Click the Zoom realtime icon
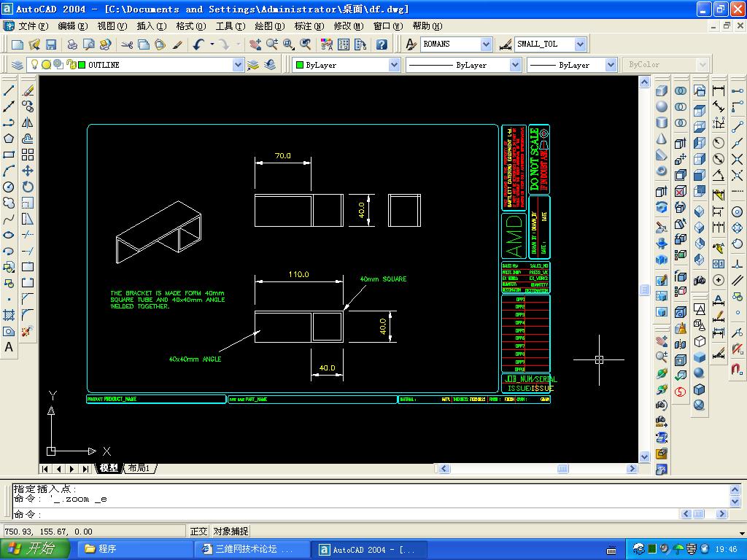The height and width of the screenshot is (560, 747). click(272, 44)
